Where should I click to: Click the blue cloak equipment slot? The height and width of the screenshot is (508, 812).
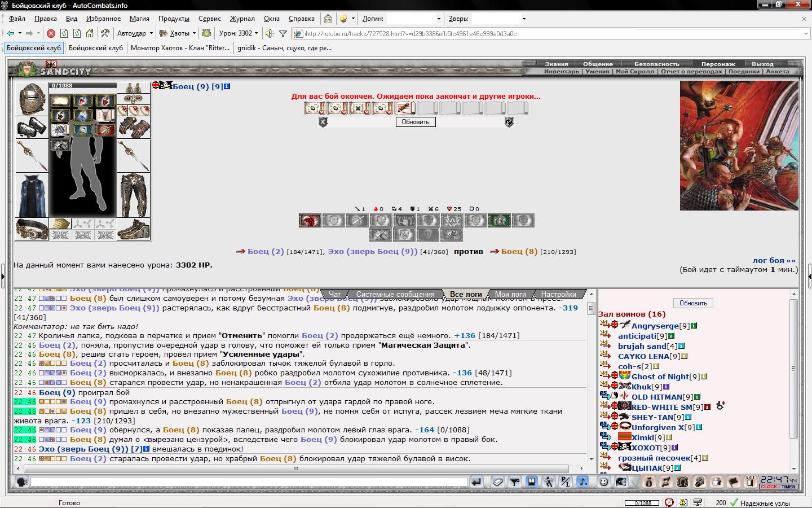[x=32, y=195]
